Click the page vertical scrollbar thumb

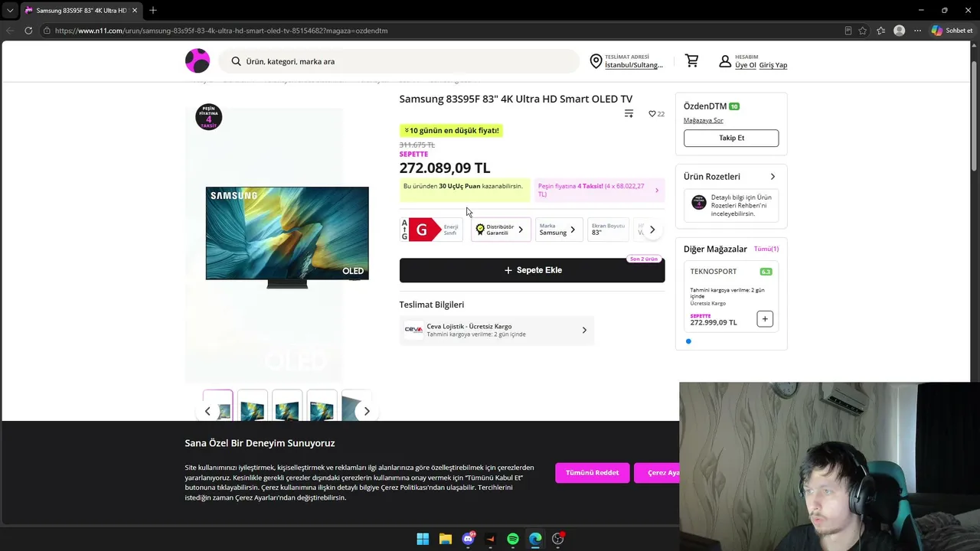(975, 115)
